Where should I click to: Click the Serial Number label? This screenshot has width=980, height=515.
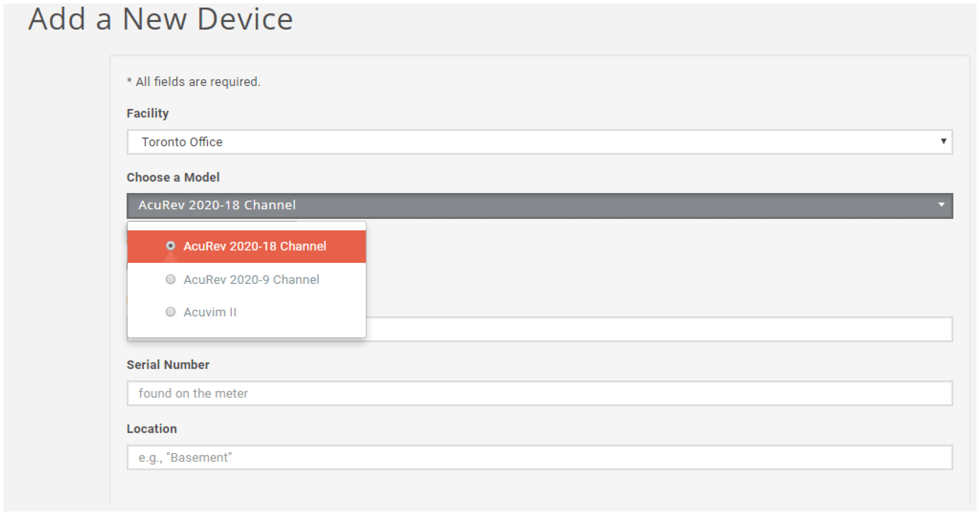coord(168,365)
